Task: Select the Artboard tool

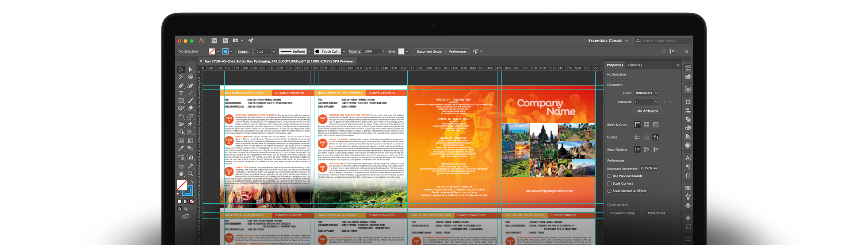Action: tap(181, 166)
